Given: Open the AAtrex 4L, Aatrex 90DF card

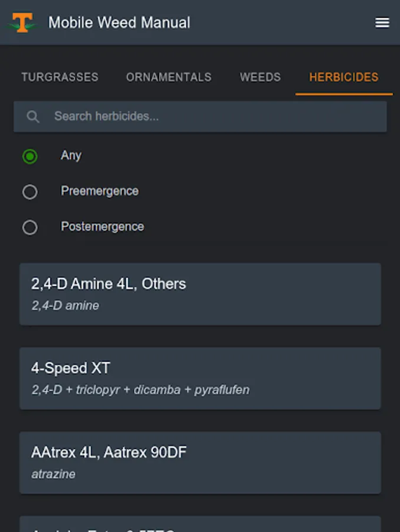Looking at the screenshot, I should [200, 462].
